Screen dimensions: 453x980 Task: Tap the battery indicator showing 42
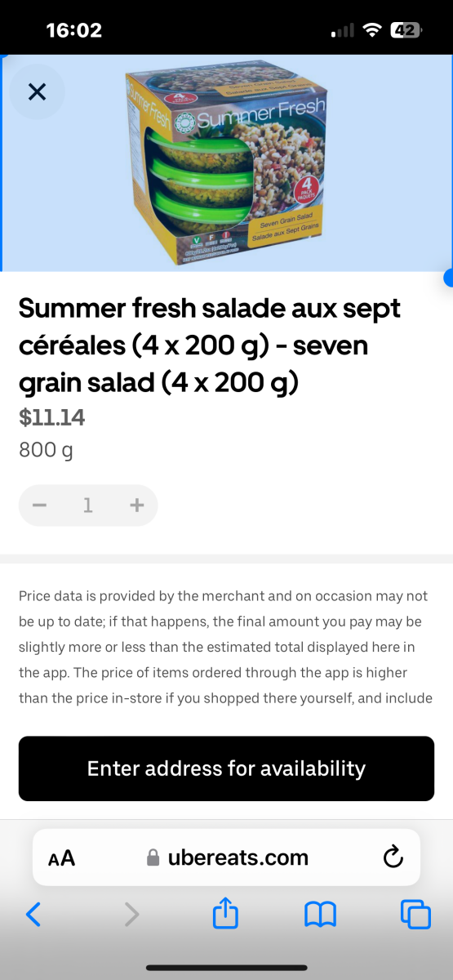[x=406, y=30]
